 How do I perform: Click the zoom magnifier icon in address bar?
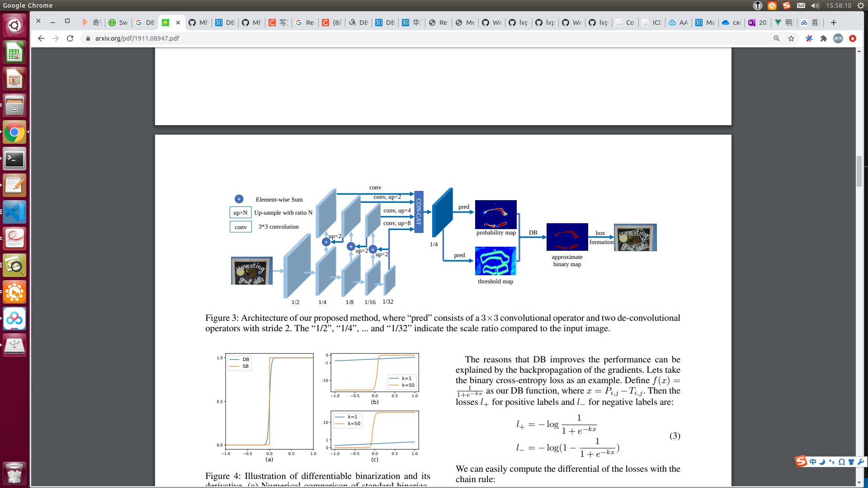(776, 38)
